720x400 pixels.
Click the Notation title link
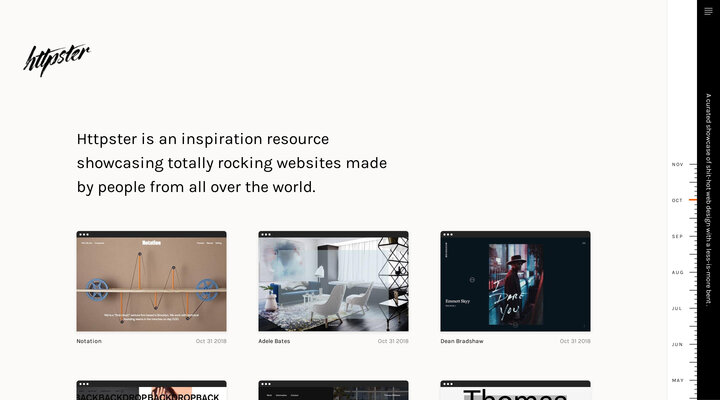[x=89, y=341]
